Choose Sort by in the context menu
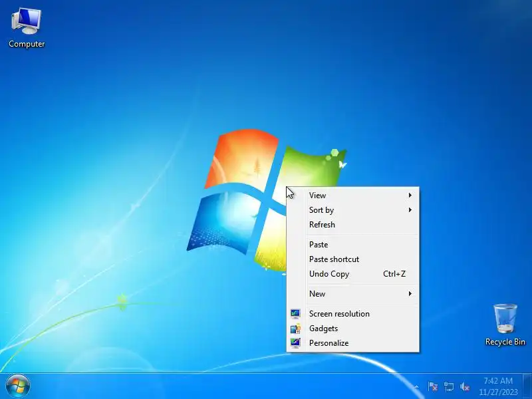The width and height of the screenshot is (532, 399). coord(353,209)
